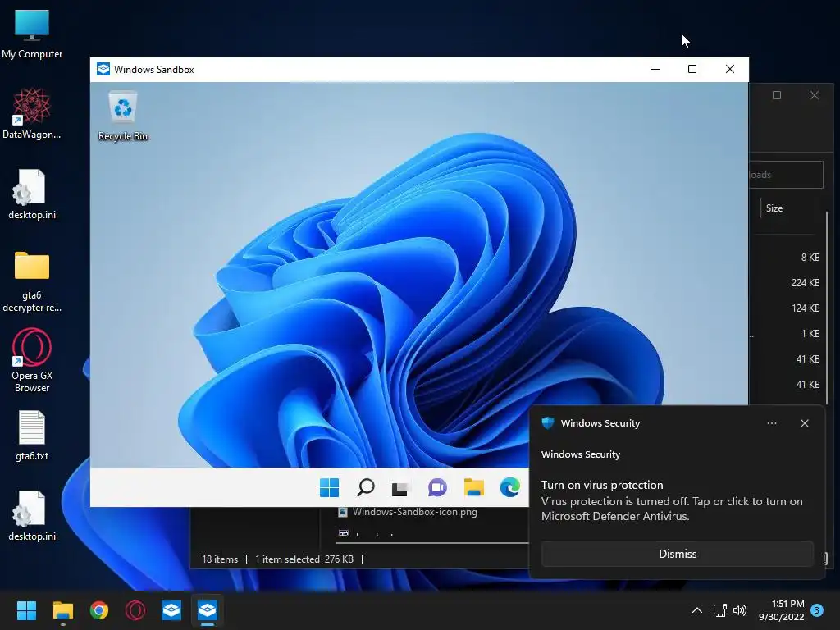Click Explorer search box behind sandbox
Image resolution: width=840 pixels, height=630 pixels.
tap(785, 175)
